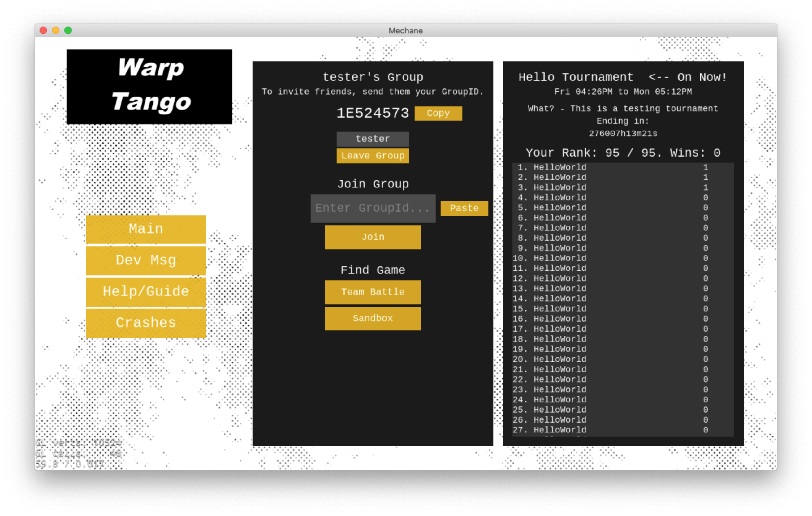812x516 pixels.
Task: Open the Crashes page
Action: (146, 323)
